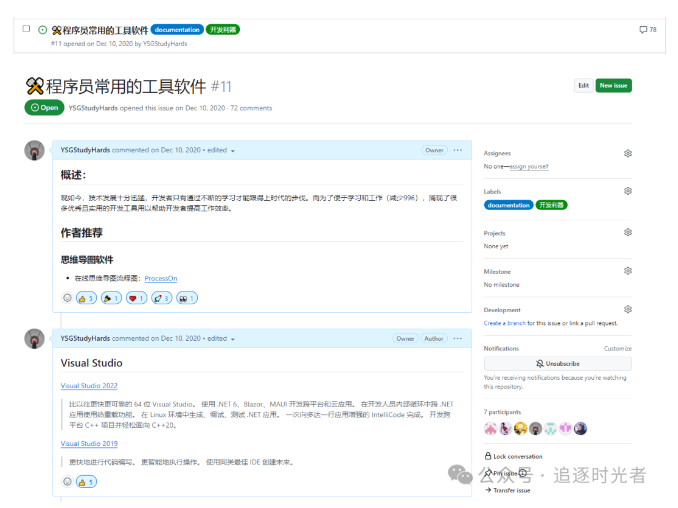Create a New issue
Image resolution: width=678 pixels, height=508 pixels.
click(x=613, y=86)
